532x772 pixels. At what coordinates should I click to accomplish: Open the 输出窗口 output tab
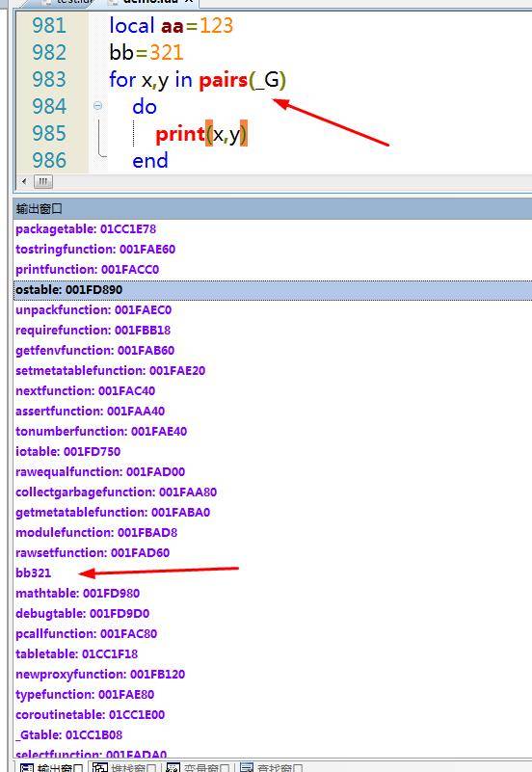[x=52, y=767]
